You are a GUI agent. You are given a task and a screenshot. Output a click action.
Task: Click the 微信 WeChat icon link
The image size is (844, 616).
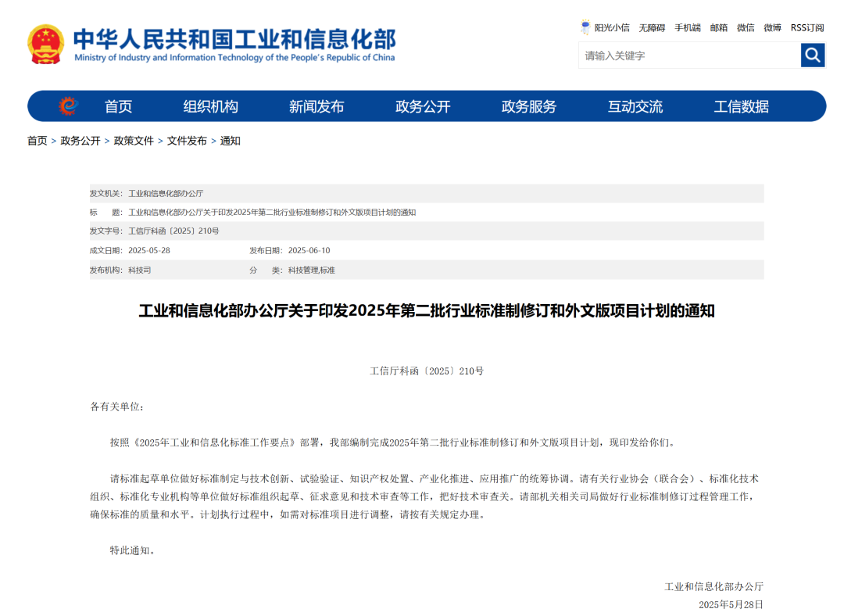click(x=745, y=27)
